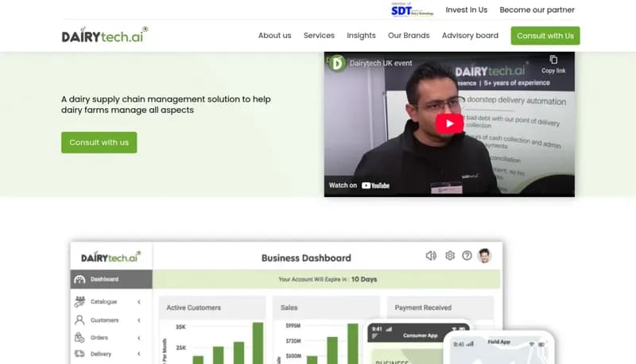636x364 pixels.
Task: Click the dashboard DAIRYtech.ai logo in mockup
Action: click(x=111, y=257)
